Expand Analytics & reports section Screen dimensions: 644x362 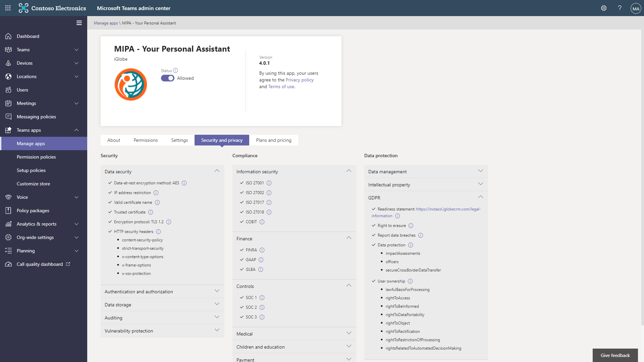point(76,224)
